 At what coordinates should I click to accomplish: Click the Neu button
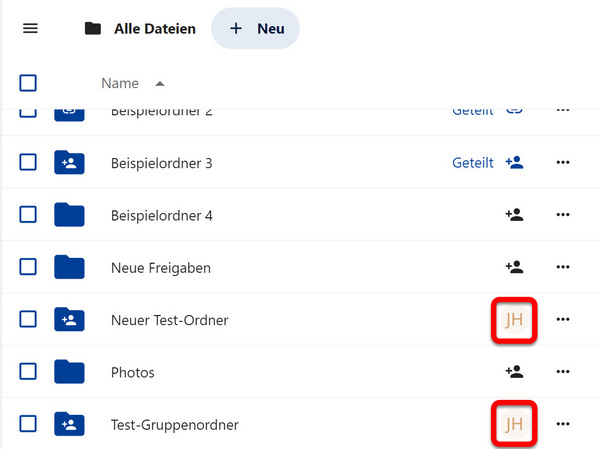point(255,28)
